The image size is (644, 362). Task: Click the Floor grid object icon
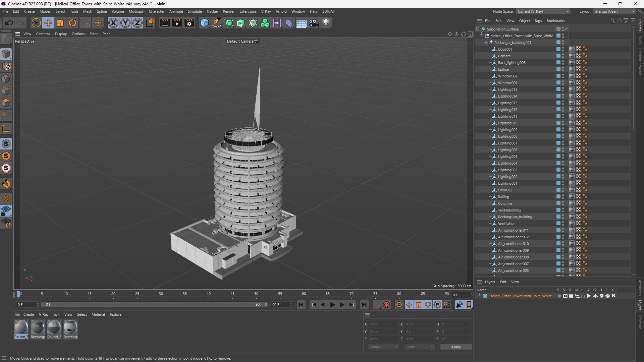point(302,23)
